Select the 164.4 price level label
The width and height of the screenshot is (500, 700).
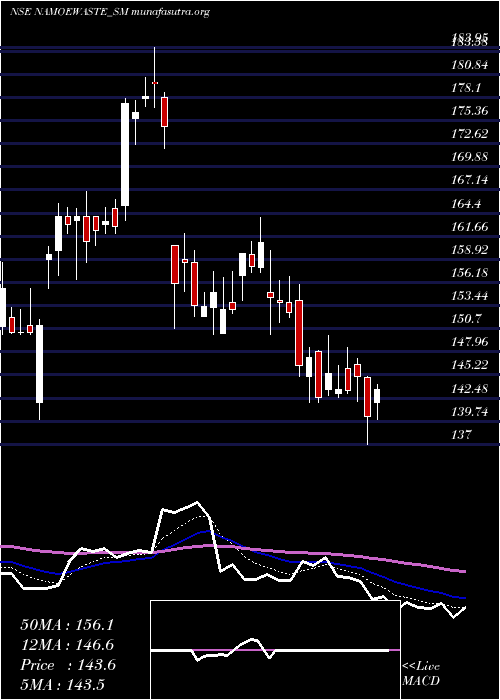(x=466, y=204)
